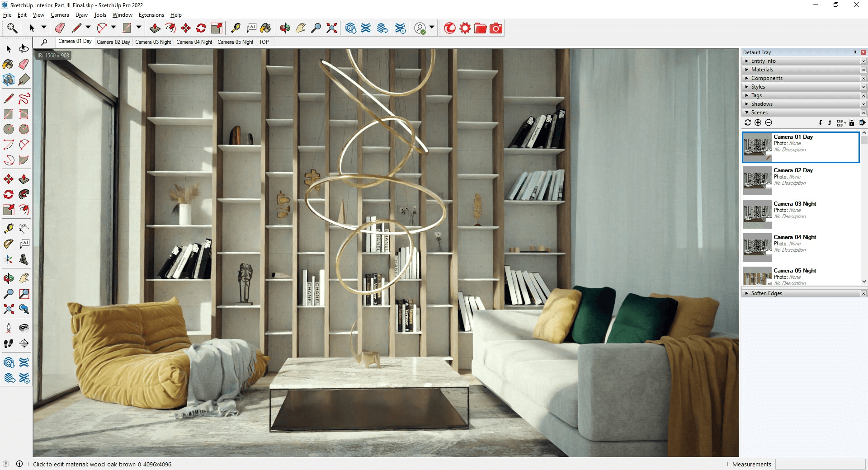Open Arc tool dropdown arrow
The width and height of the screenshot is (868, 470).
tap(113, 28)
